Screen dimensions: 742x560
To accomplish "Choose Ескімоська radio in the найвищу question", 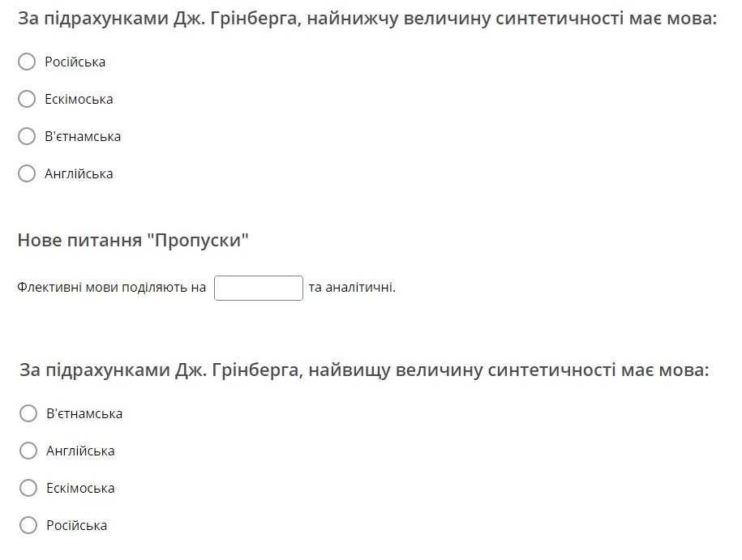I will 28,488.
